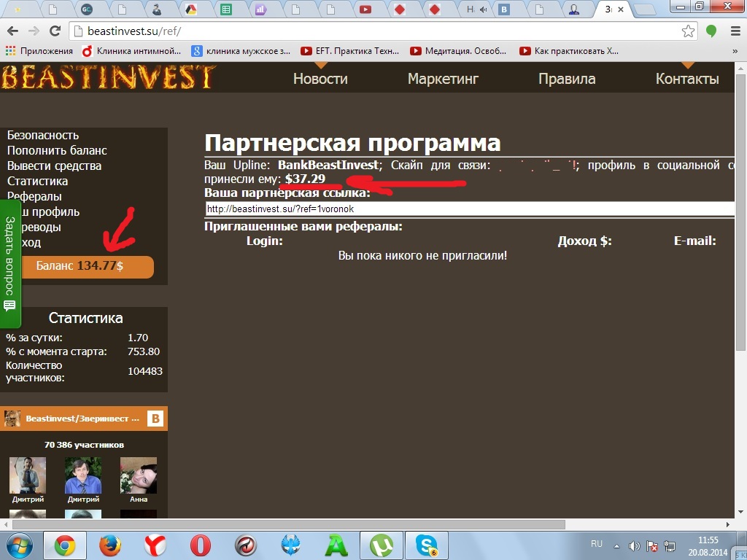
Task: Open the green letter A app in taskbar
Action: pyautogui.click(x=336, y=545)
